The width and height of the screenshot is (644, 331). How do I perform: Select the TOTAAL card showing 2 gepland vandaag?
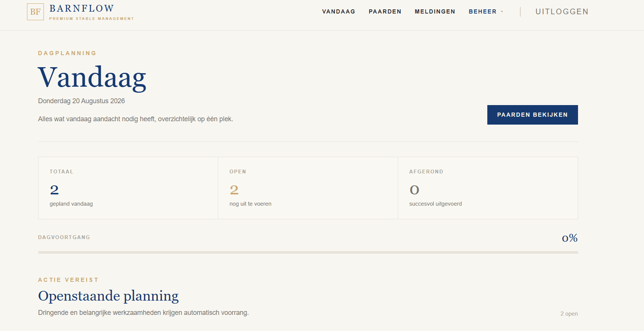pyautogui.click(x=128, y=188)
